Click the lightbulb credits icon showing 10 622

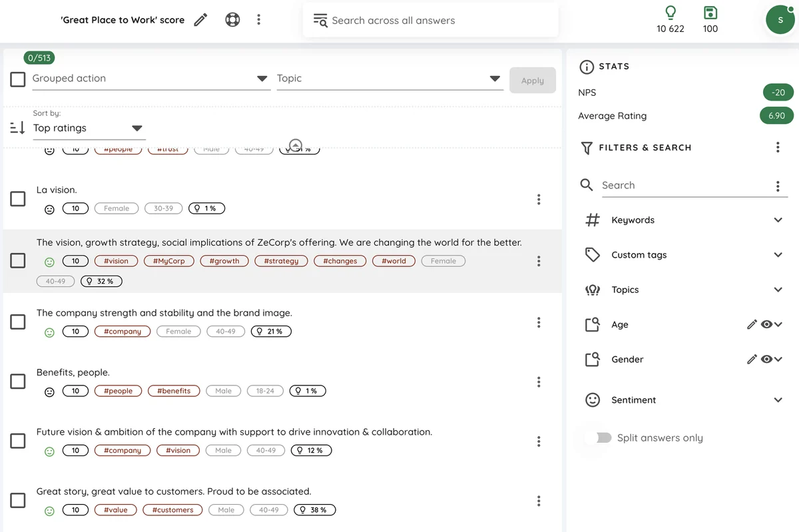(670, 13)
